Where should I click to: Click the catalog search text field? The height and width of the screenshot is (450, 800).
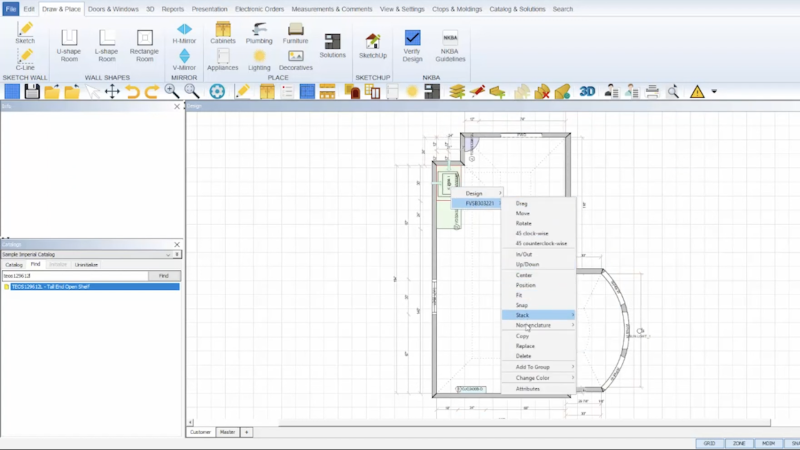tap(75, 276)
